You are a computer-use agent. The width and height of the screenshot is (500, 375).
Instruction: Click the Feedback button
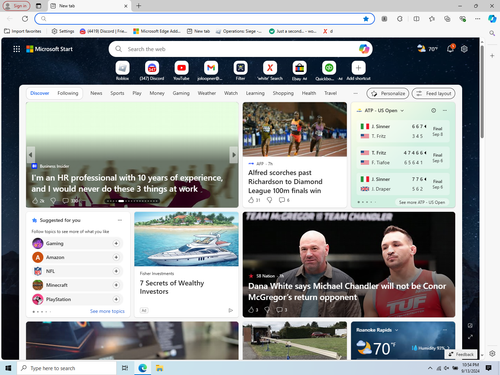pyautogui.click(x=461, y=354)
